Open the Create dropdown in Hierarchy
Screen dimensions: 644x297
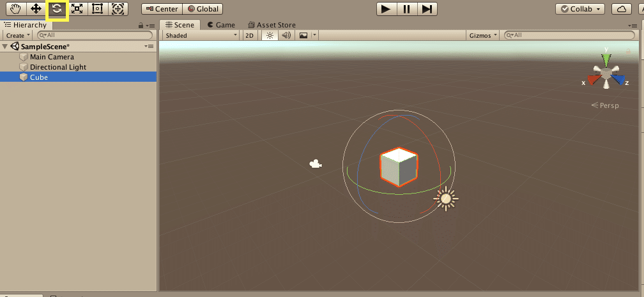[x=18, y=35]
